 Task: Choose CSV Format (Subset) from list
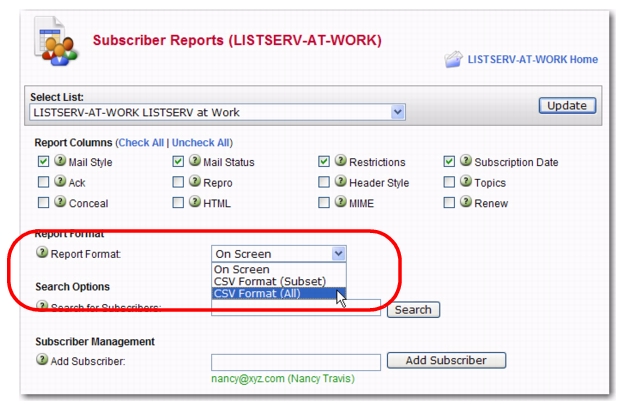[275, 281]
